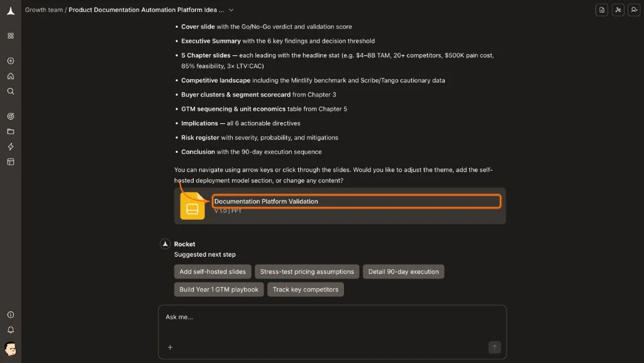Click the document files icon at top right
644x363 pixels.
tap(601, 10)
